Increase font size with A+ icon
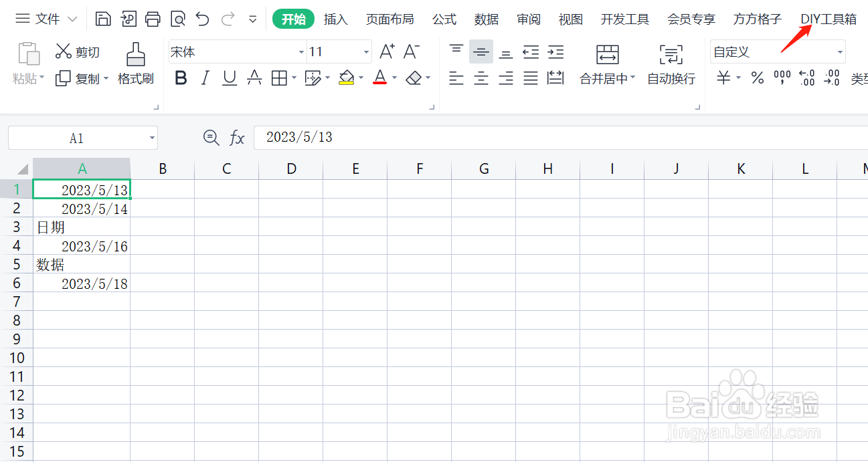Screen dimensions: 868x462 click(x=387, y=51)
